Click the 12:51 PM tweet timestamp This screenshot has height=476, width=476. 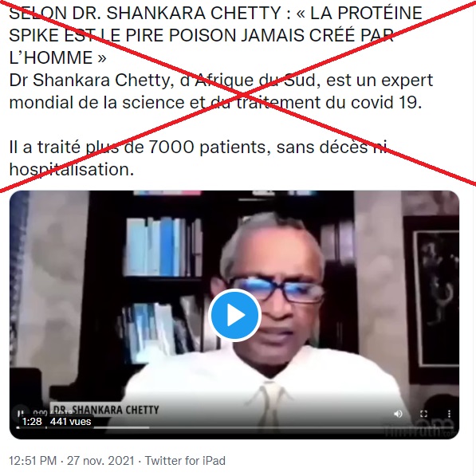(33, 461)
